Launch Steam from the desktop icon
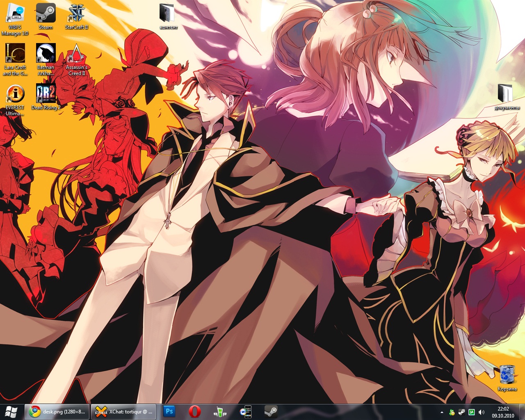The height and width of the screenshot is (420, 525). tap(46, 16)
